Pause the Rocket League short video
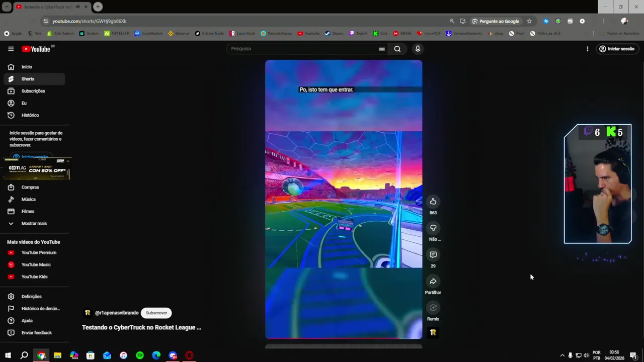The height and width of the screenshot is (362, 644). [344, 199]
